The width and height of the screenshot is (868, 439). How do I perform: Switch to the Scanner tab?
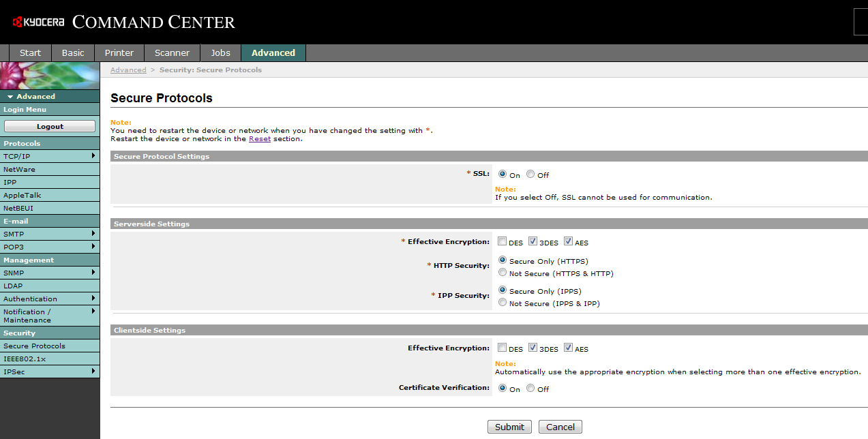172,52
